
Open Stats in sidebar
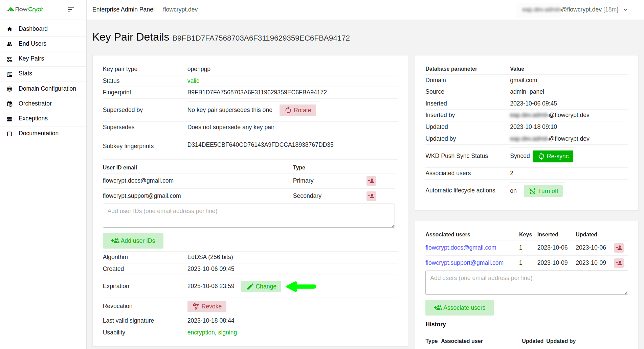pyautogui.click(x=43, y=73)
